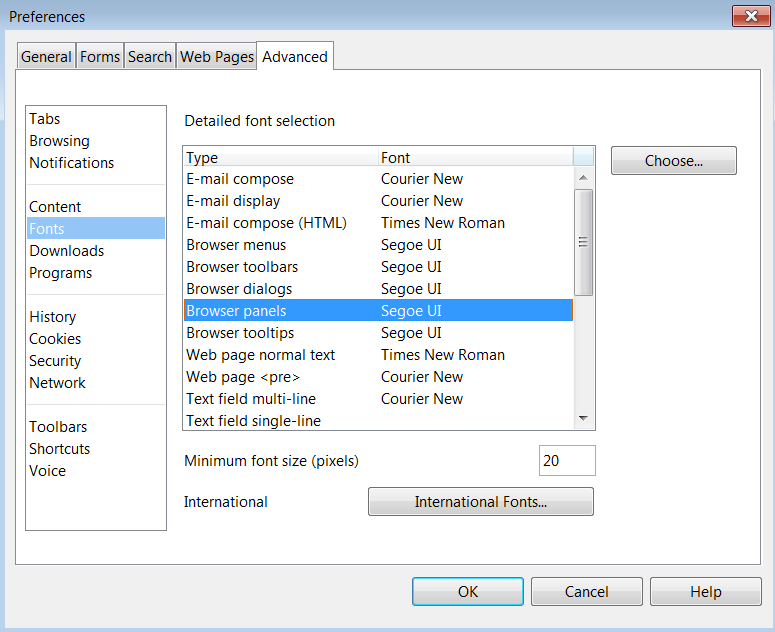Open International Fonts settings

pyautogui.click(x=480, y=502)
